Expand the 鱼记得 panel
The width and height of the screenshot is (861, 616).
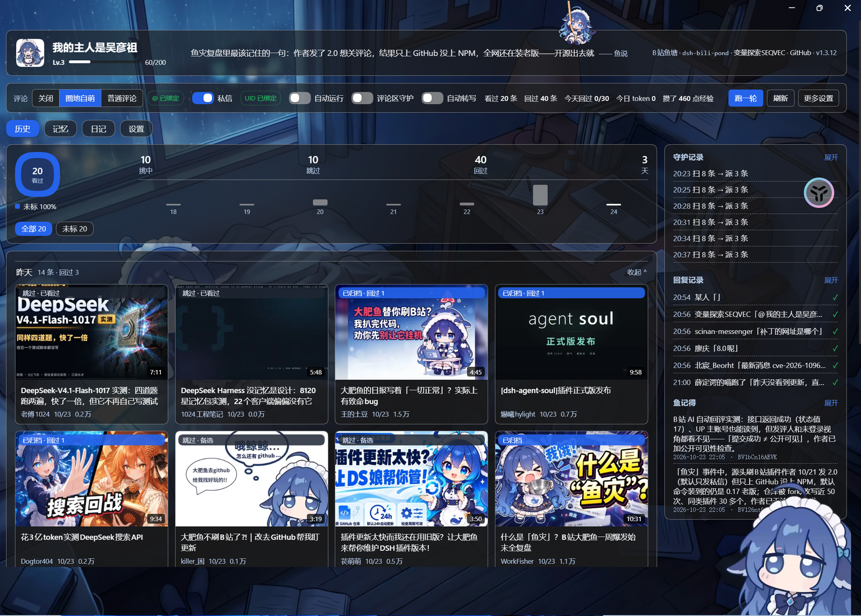click(831, 403)
